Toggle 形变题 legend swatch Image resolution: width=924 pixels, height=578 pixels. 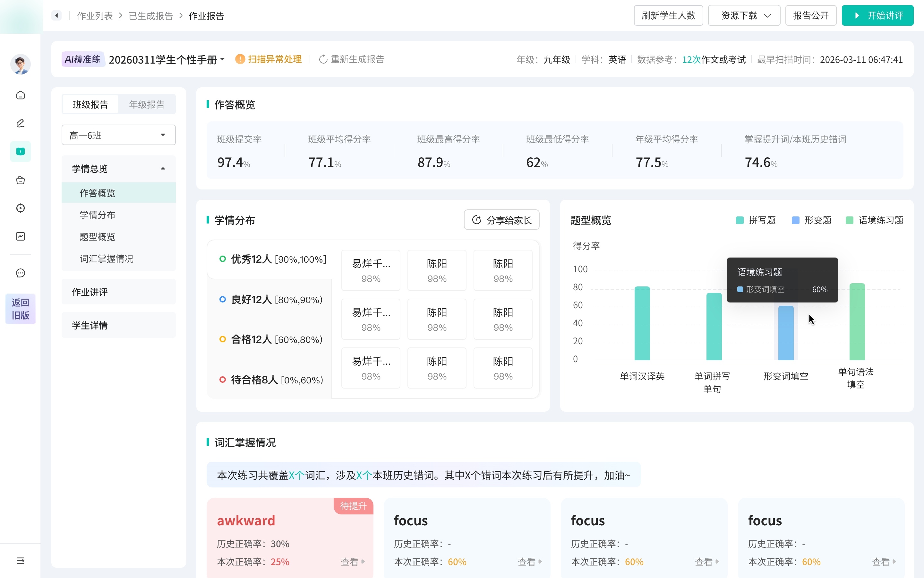[x=796, y=220]
